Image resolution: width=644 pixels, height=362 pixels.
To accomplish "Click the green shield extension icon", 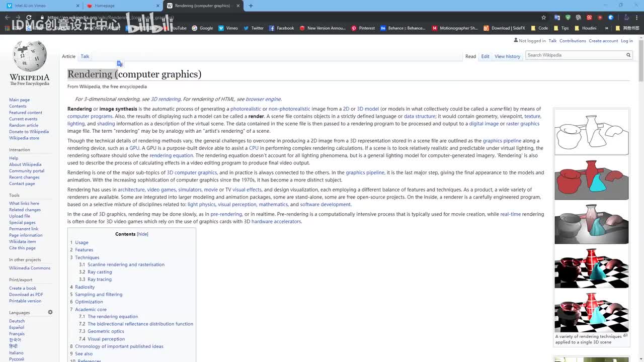I will 568,17.
